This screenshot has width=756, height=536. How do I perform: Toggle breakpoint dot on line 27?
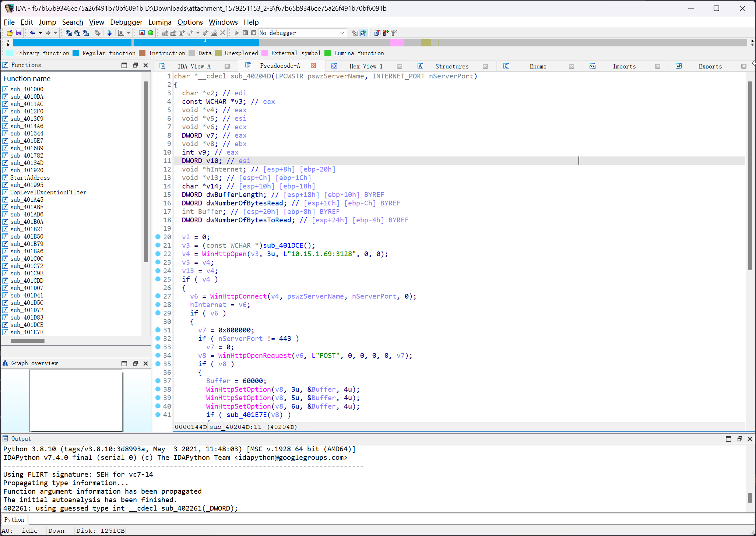158,296
